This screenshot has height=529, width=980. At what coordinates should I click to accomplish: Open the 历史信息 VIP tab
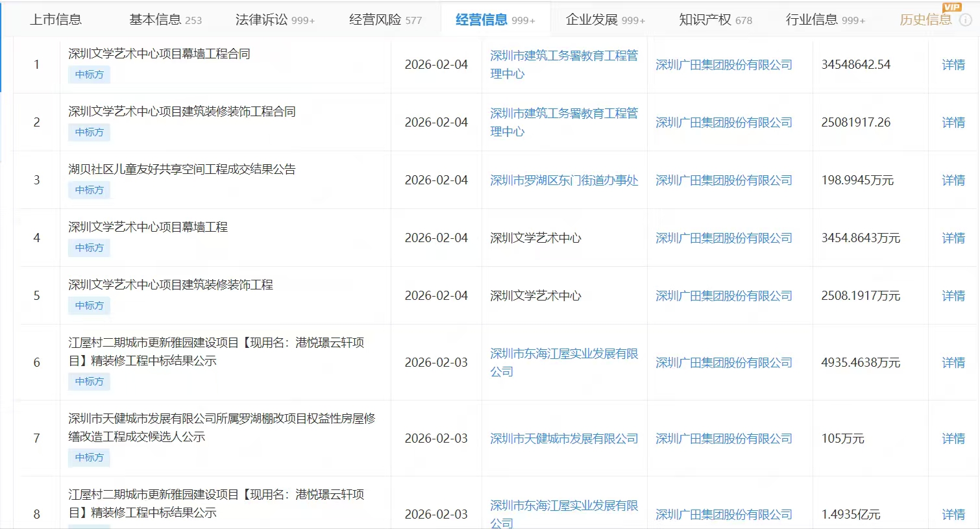click(x=925, y=19)
